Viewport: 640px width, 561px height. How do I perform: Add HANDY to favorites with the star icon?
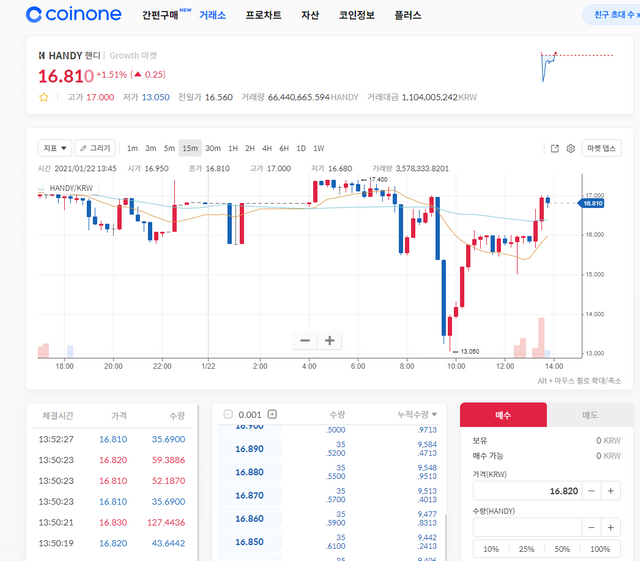pyautogui.click(x=44, y=97)
